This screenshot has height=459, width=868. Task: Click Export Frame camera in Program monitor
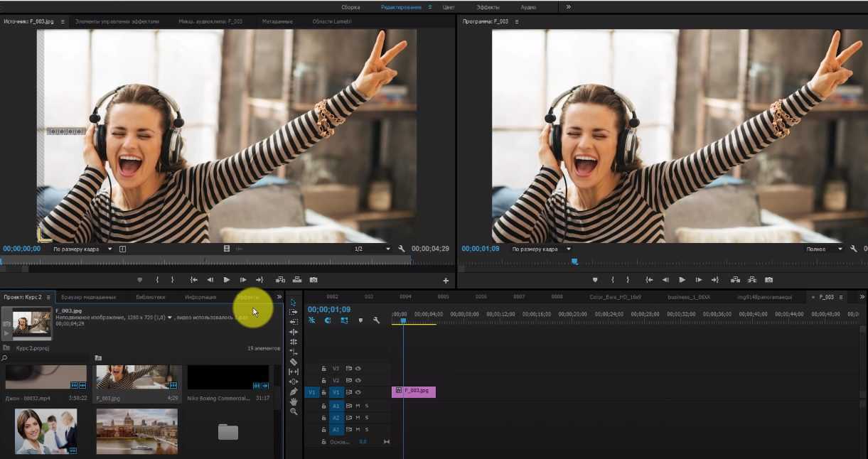pyautogui.click(x=768, y=280)
